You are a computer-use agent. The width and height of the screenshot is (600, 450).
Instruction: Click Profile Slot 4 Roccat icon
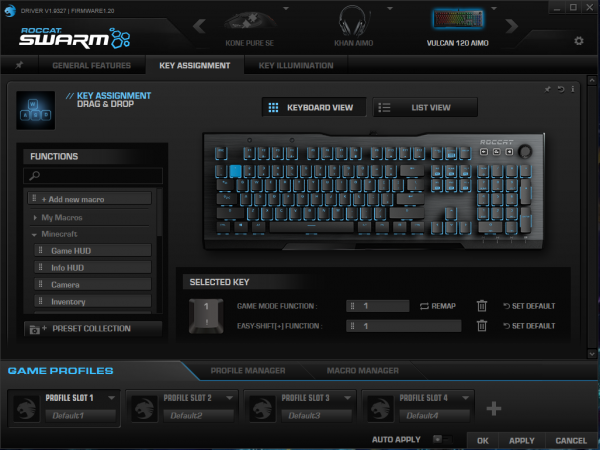tap(380, 409)
